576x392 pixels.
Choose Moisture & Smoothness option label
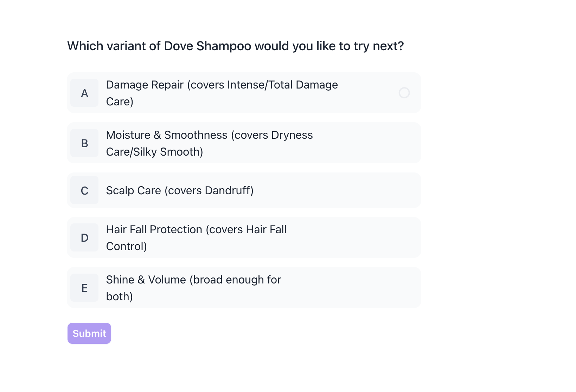(x=209, y=135)
